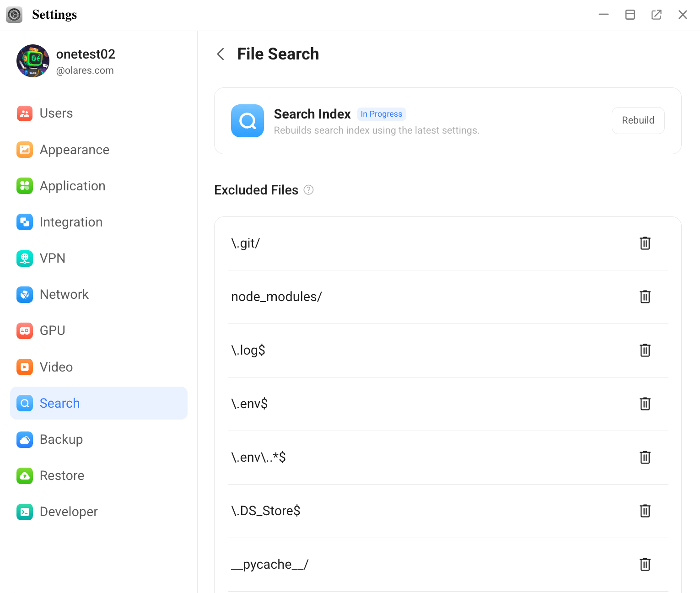This screenshot has width=700, height=593.
Task: Delete the \.DS_Store$ exclusion pattern
Action: tap(645, 511)
